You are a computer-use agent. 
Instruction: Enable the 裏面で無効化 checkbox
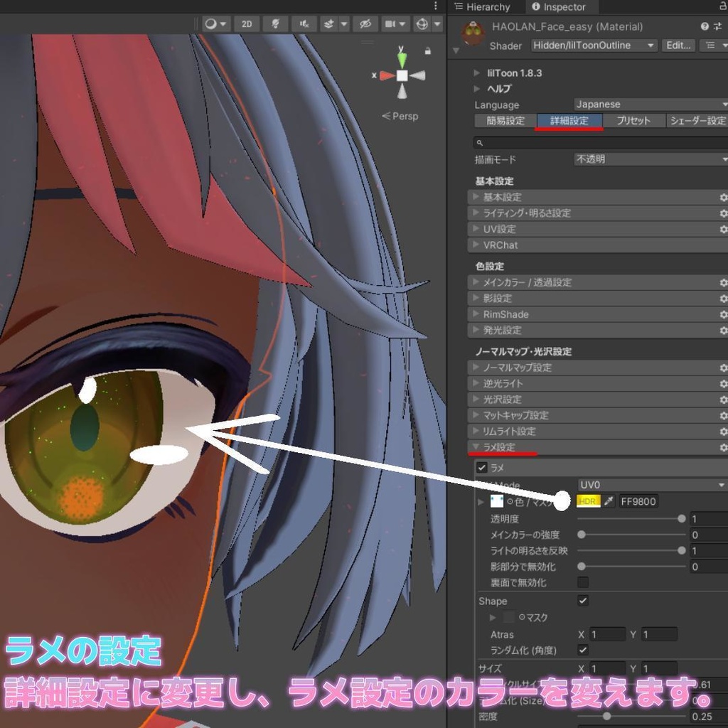coord(582,583)
